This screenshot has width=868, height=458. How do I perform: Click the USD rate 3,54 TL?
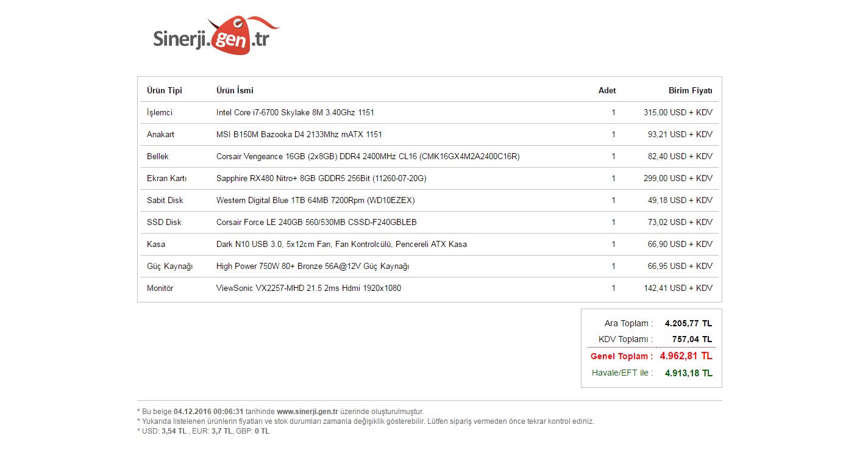[174, 431]
